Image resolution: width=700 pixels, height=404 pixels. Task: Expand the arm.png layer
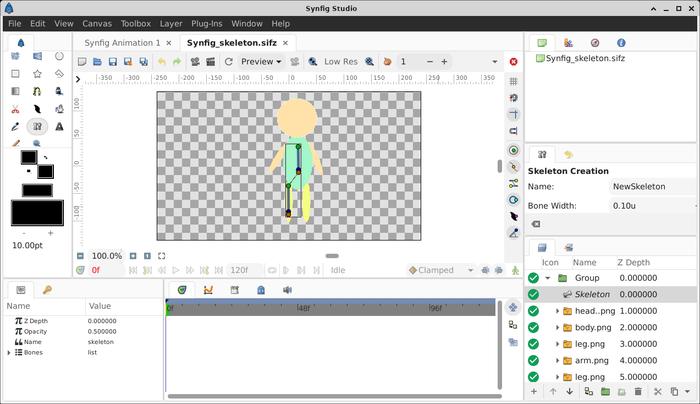point(557,361)
